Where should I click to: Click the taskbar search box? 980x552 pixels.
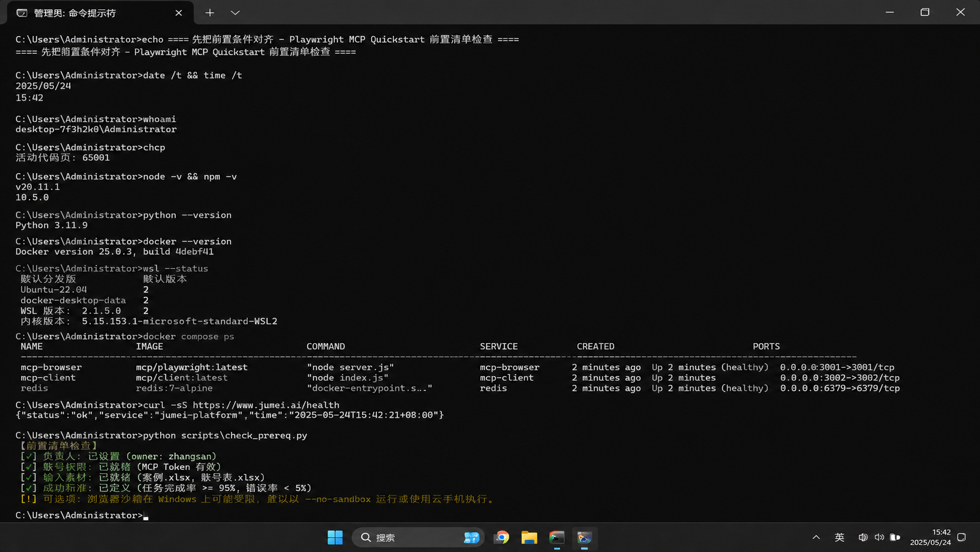(x=418, y=537)
